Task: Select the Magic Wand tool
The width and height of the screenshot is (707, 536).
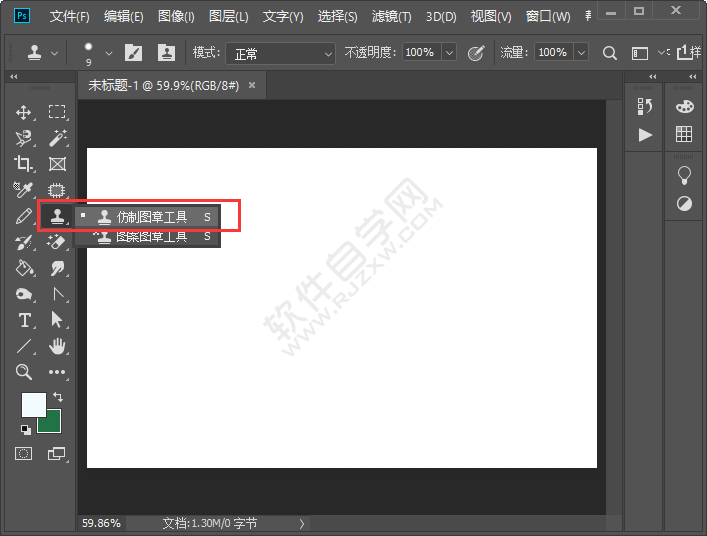Action: pyautogui.click(x=57, y=138)
